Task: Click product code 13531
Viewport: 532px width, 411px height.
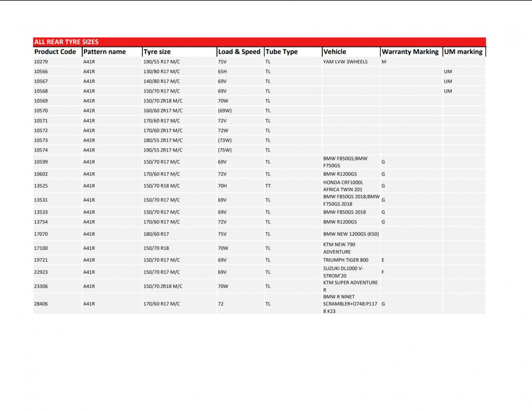Action: point(41,200)
